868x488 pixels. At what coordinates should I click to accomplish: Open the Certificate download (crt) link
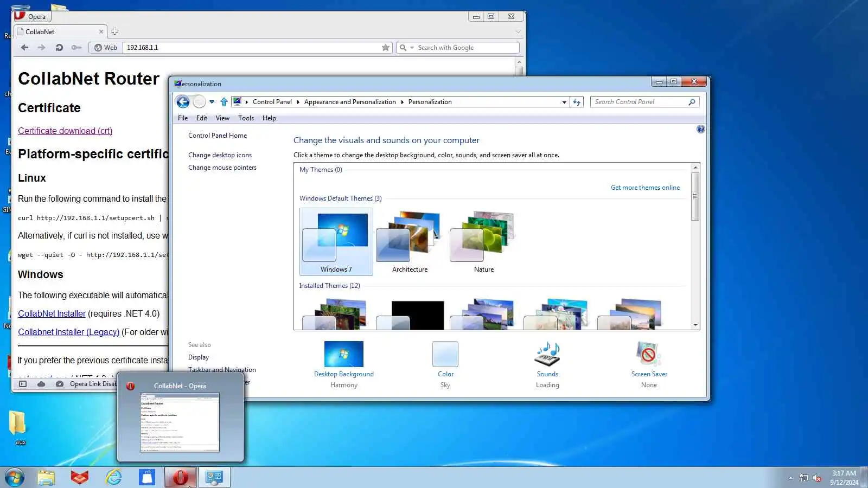pyautogui.click(x=65, y=131)
